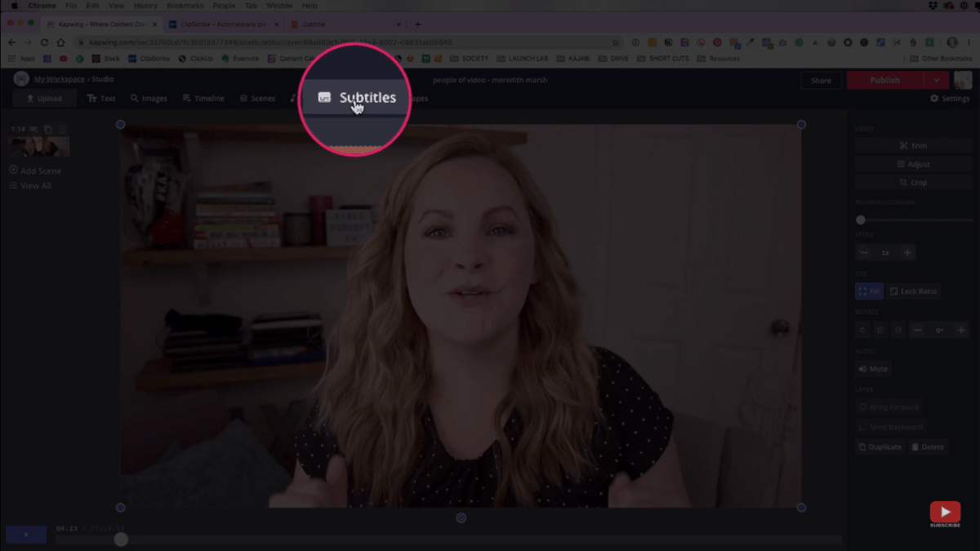Open the Scenes panel

click(x=257, y=98)
